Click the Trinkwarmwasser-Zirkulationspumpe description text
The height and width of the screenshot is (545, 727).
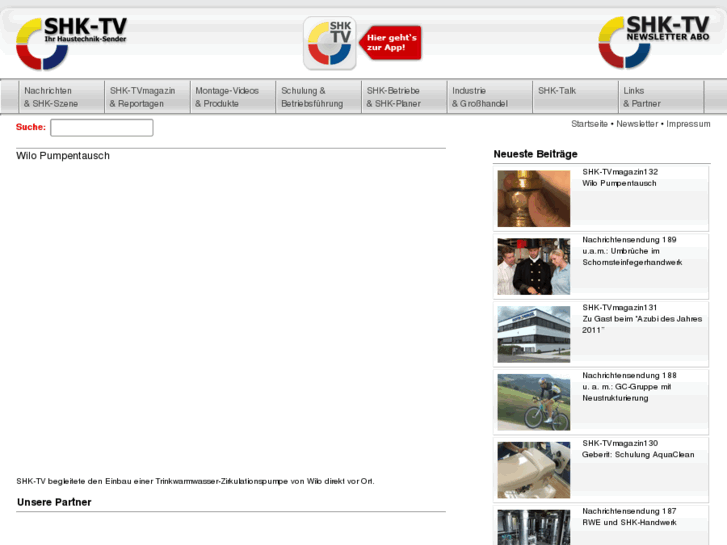(195, 481)
